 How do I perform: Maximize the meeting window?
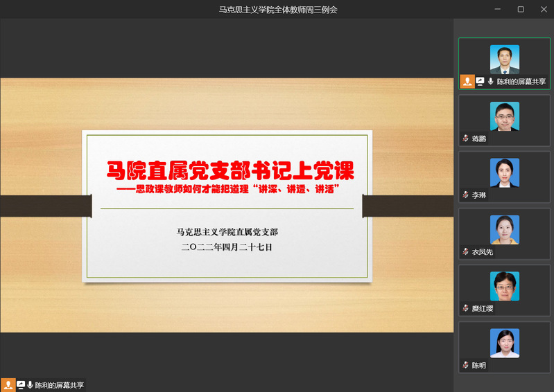point(521,9)
